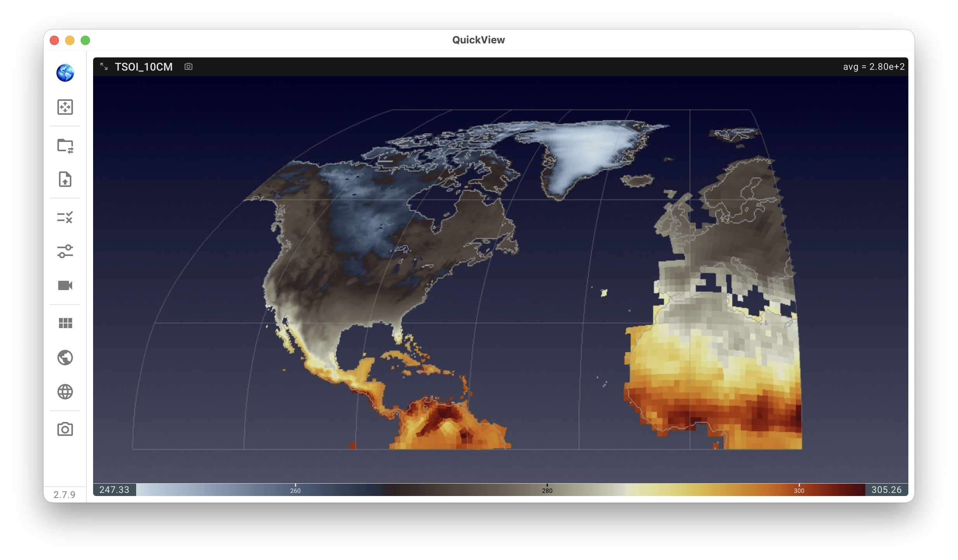The height and width of the screenshot is (560, 958).
Task: Click the colorbar near the 280 tick
Action: tap(547, 489)
